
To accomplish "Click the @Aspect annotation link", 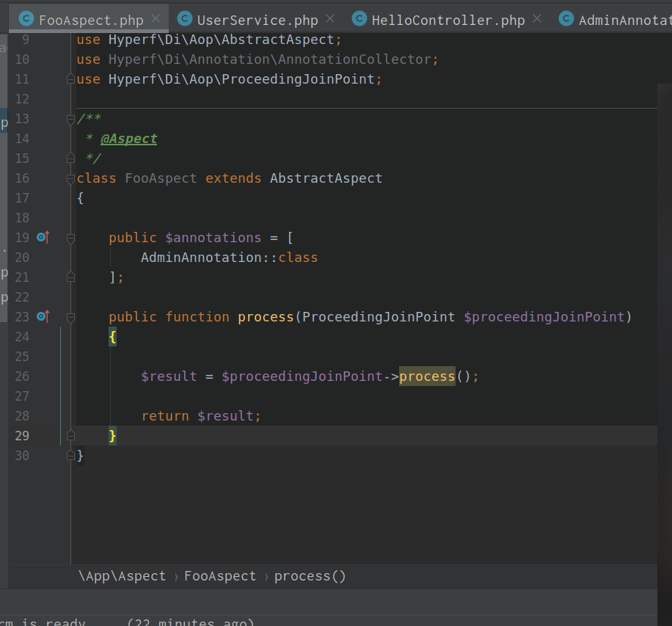I will (x=128, y=138).
